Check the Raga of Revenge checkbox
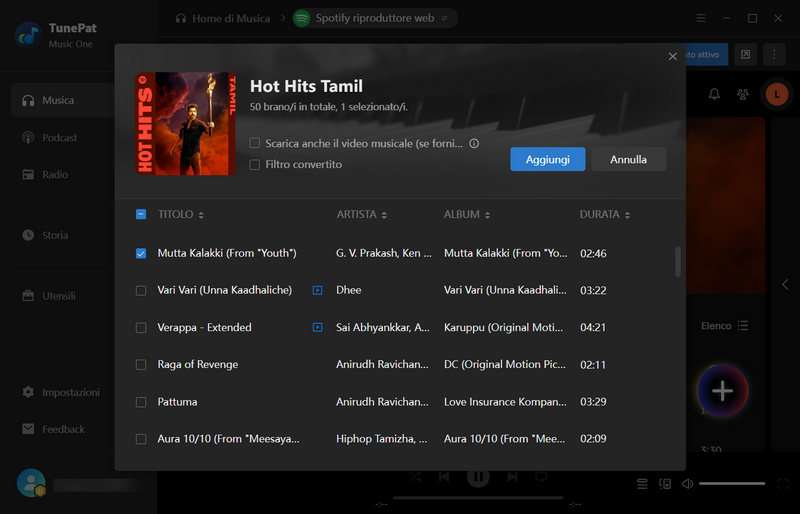This screenshot has height=514, width=800. [141, 364]
